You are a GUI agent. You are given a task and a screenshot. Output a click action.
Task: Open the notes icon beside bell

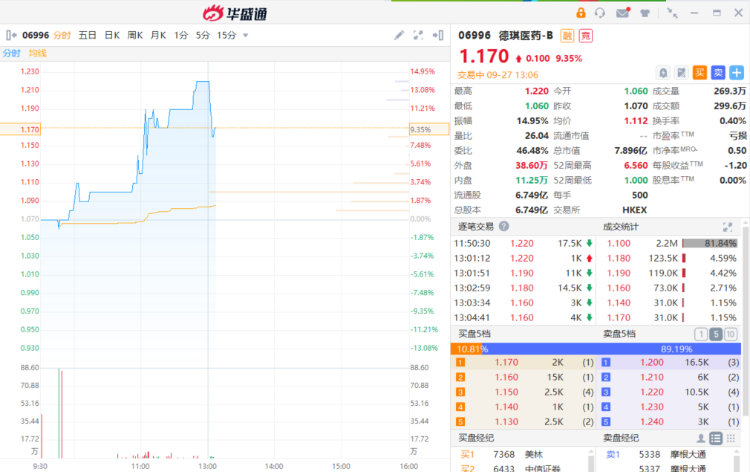681,73
